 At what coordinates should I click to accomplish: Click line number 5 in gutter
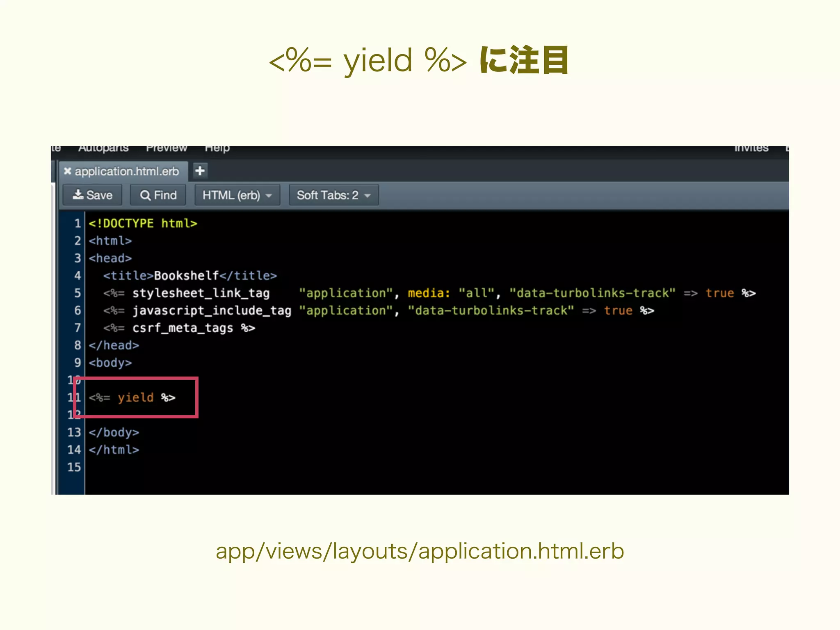coord(78,293)
